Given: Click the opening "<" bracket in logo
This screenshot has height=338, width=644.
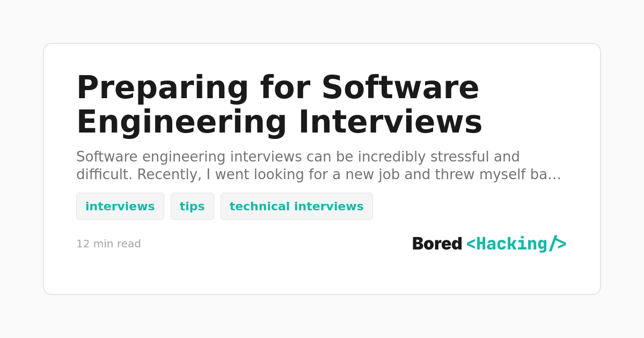Looking at the screenshot, I should click(471, 244).
